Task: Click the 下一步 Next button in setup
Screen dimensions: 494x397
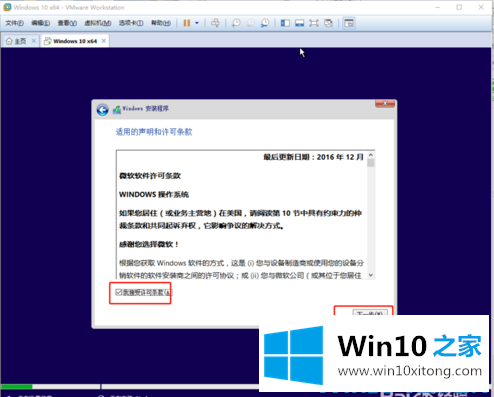Action: [370, 313]
